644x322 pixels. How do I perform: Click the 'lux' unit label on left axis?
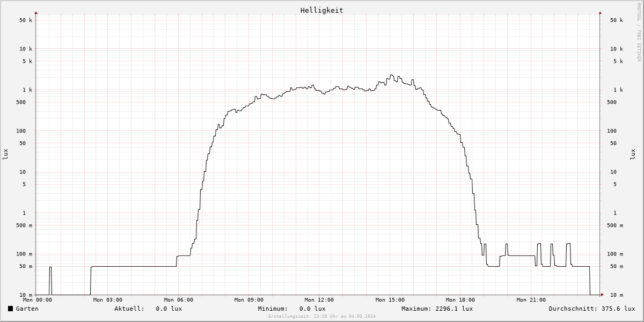click(x=6, y=154)
